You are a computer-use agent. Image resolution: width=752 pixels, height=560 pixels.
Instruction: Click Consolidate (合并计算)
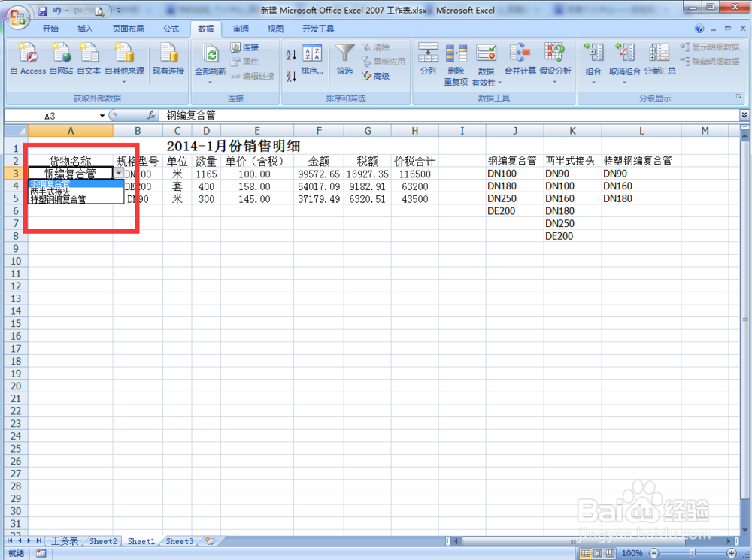(x=520, y=59)
